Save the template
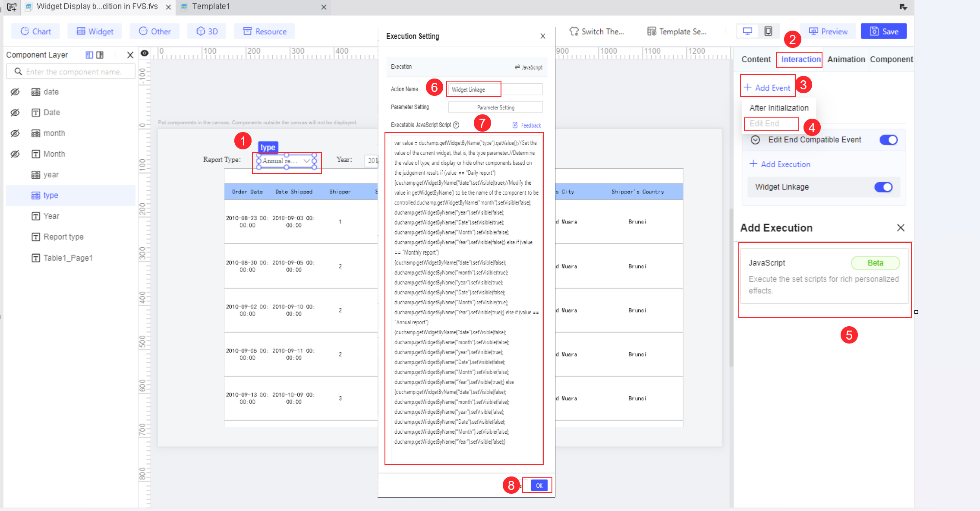 tap(884, 32)
